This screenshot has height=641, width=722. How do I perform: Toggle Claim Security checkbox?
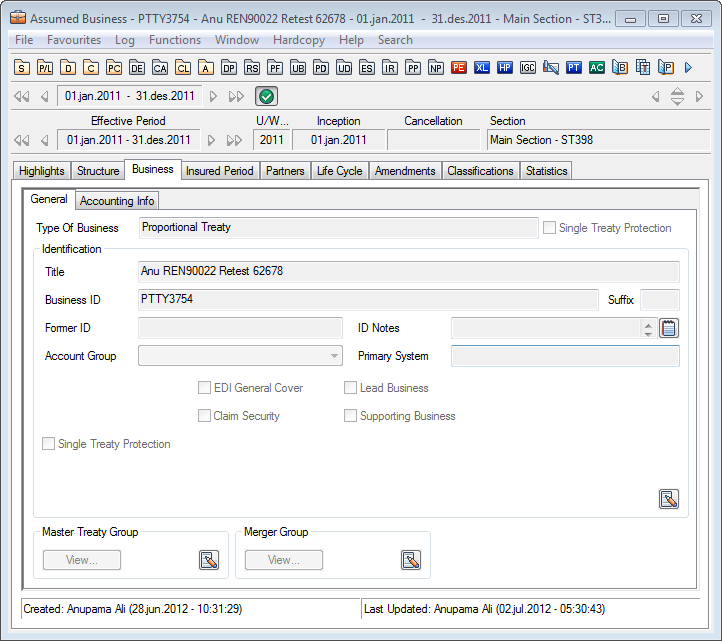tap(204, 415)
